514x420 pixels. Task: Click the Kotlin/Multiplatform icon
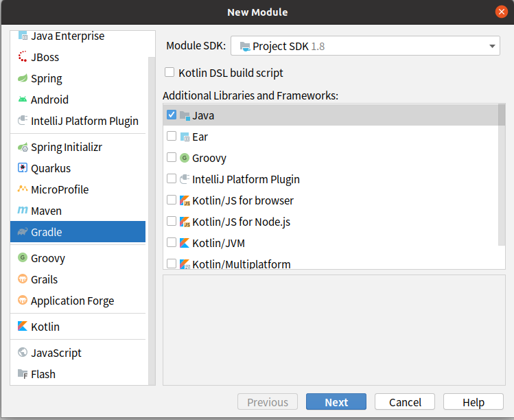pyautogui.click(x=185, y=264)
